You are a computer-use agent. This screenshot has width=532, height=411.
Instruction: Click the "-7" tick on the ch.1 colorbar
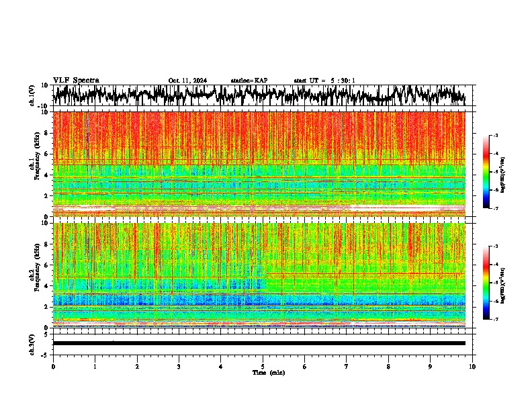tap(495, 208)
